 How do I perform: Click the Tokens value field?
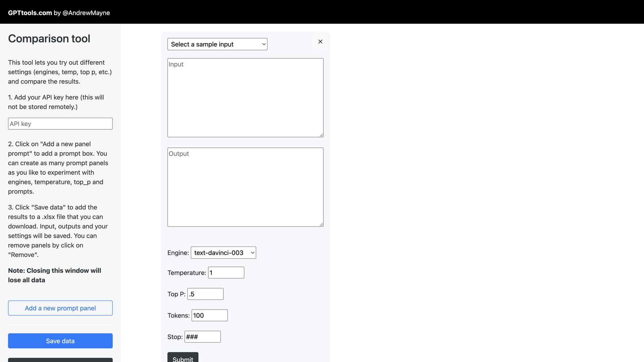209,315
